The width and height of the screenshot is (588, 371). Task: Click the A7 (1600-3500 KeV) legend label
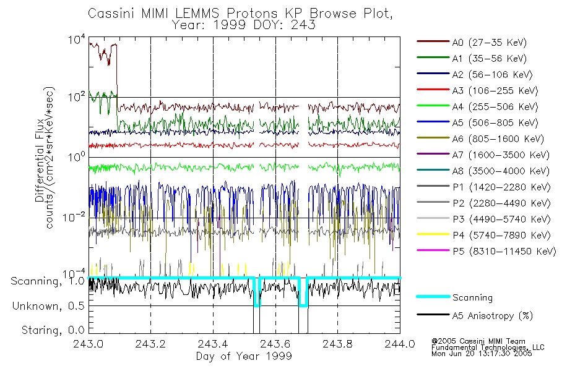point(501,155)
